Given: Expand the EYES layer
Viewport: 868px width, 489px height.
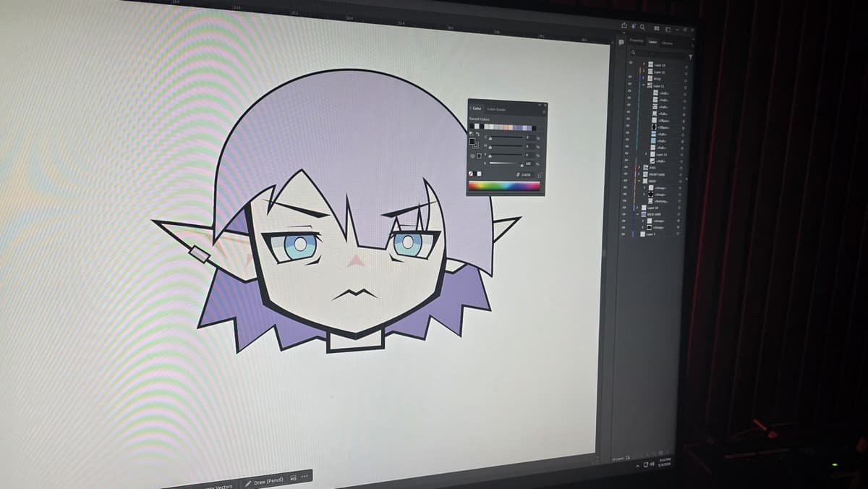Looking at the screenshot, I should (x=639, y=168).
